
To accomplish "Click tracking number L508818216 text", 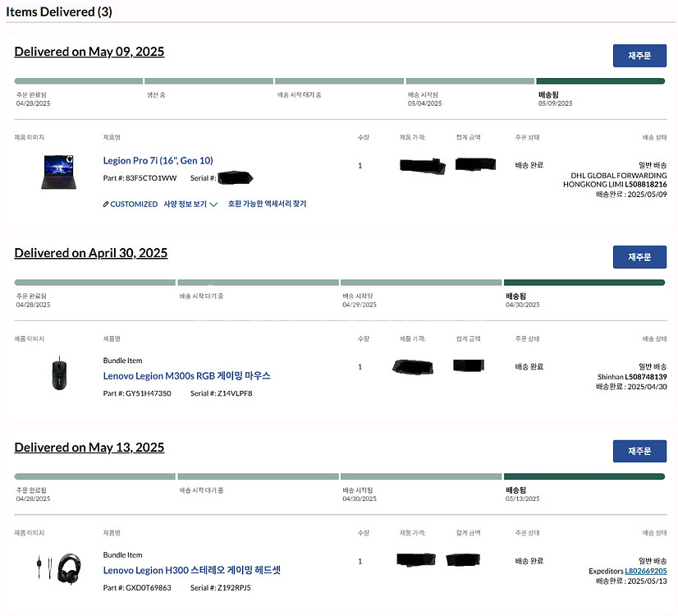I will point(645,184).
